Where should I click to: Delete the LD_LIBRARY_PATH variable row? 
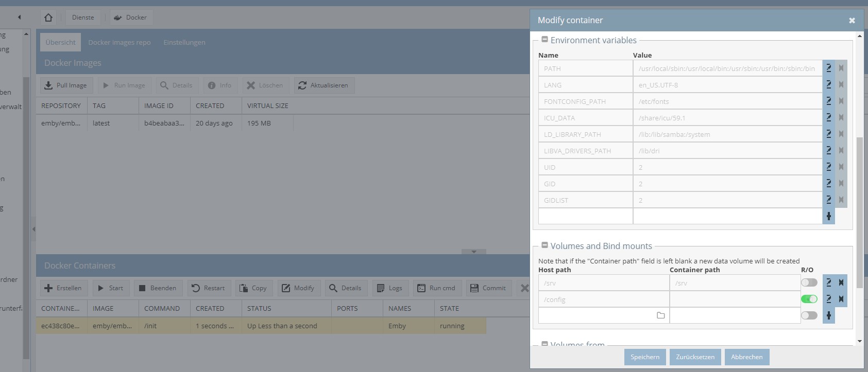pyautogui.click(x=841, y=134)
